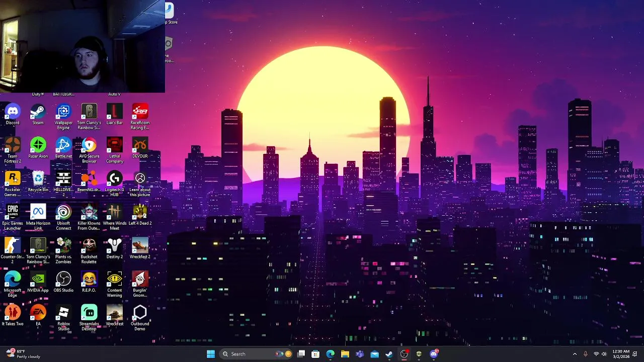Open the Razer Axon shortcut

coord(38,148)
